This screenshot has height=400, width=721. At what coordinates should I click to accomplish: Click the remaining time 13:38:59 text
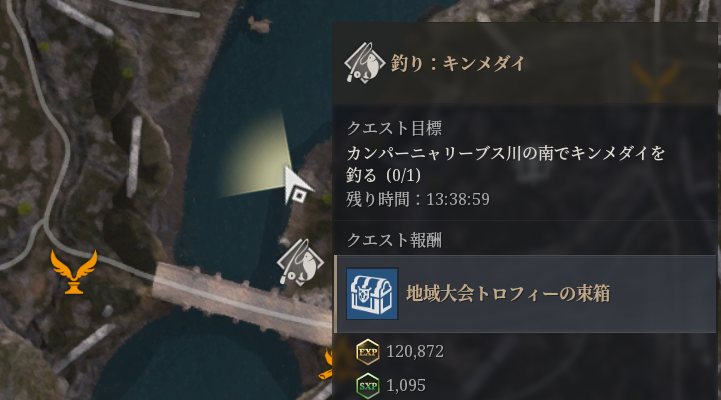pyautogui.click(x=458, y=199)
